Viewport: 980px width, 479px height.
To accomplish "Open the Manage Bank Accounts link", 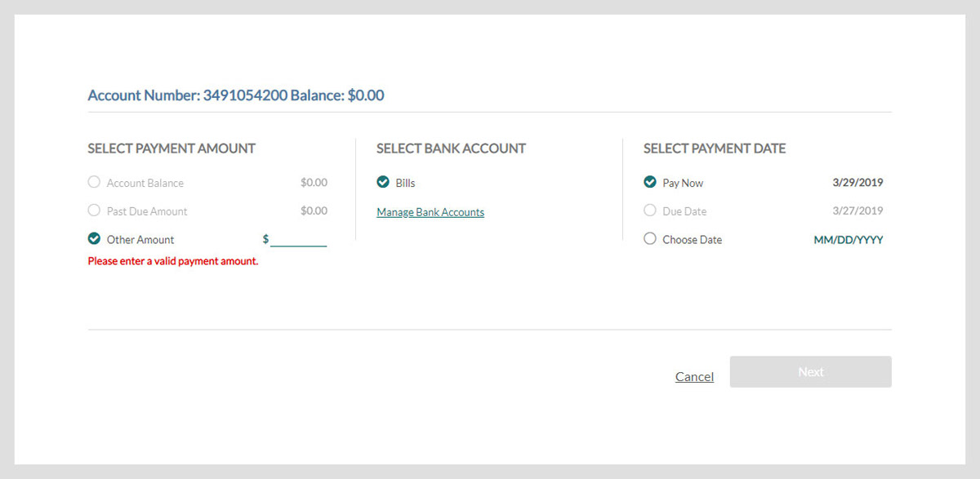I will [x=430, y=212].
